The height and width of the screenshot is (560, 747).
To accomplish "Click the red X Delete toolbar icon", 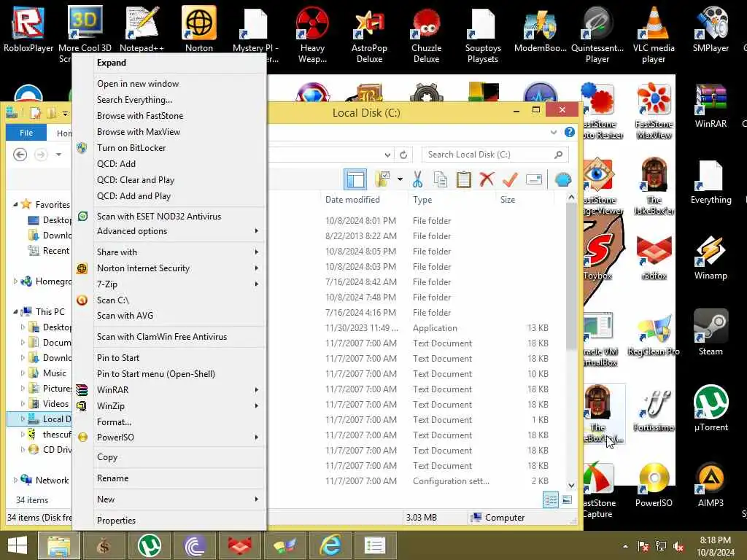I will [487, 179].
